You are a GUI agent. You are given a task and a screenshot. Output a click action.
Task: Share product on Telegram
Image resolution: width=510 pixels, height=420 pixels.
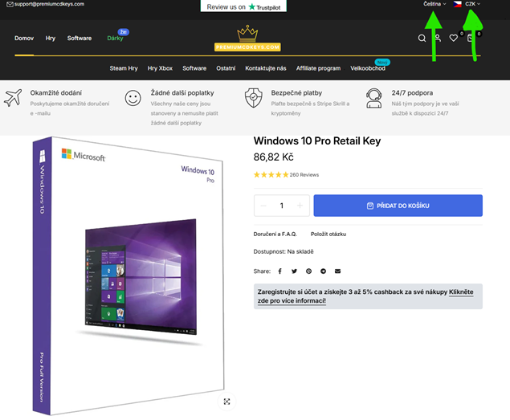click(323, 271)
